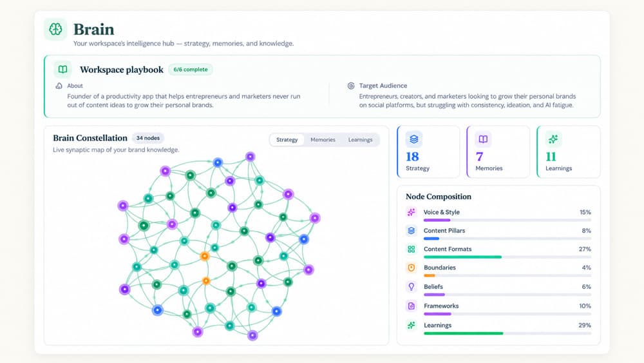This screenshot has width=644, height=363.
Task: Click the "8%" Content Pillars value
Action: (587, 231)
